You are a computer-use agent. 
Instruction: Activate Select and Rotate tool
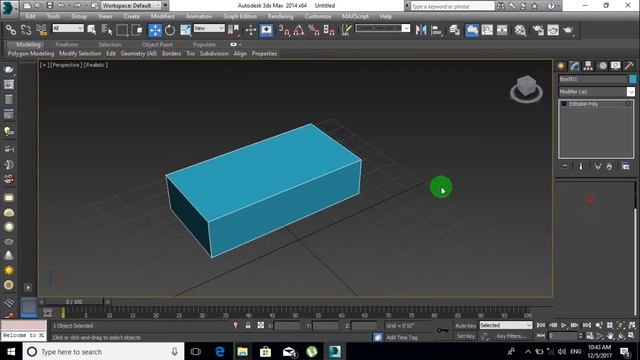point(170,30)
